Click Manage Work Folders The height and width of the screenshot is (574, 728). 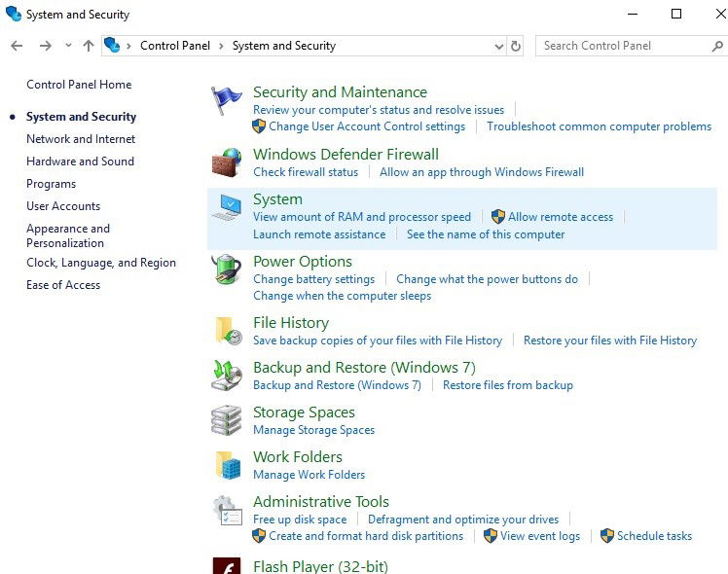(x=309, y=475)
